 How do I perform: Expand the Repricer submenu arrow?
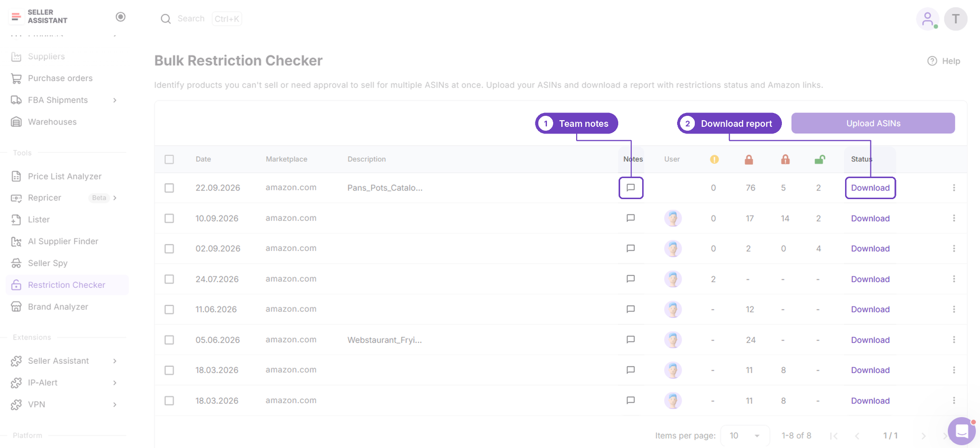[x=115, y=198]
